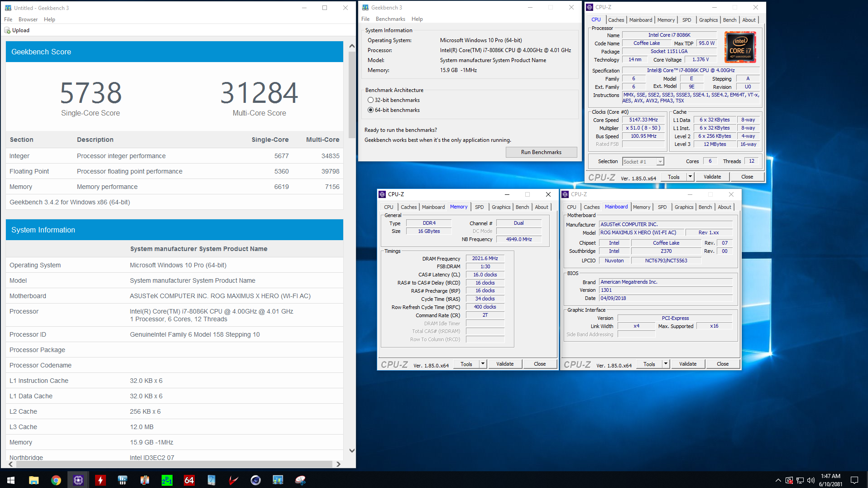Screen dimensions: 868x488
Task: Open the blue sphere Cinebench taskbar icon
Action: [x=255, y=480]
